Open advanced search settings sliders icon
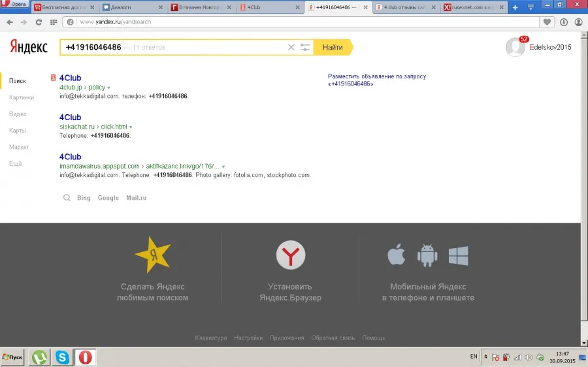Viewport: 588px width, 367px height. (x=305, y=47)
